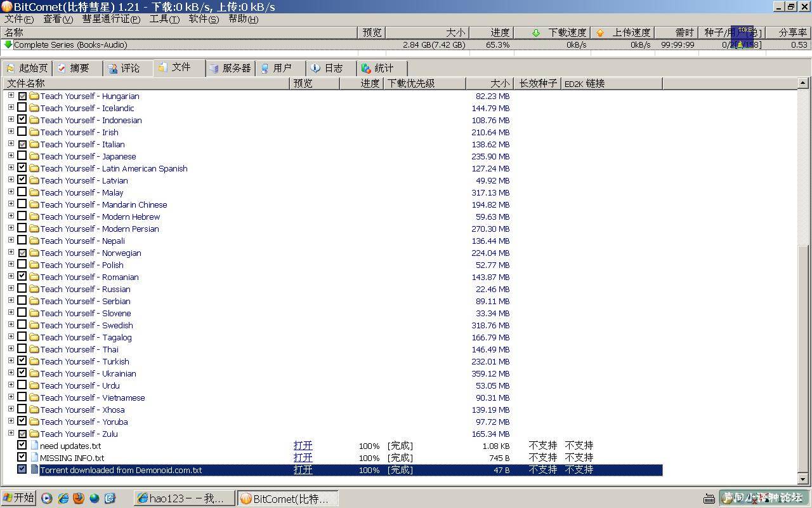The width and height of the screenshot is (812, 508).
Task: Click the folder icon of Teach Yourself - Malay
Action: coord(34,193)
